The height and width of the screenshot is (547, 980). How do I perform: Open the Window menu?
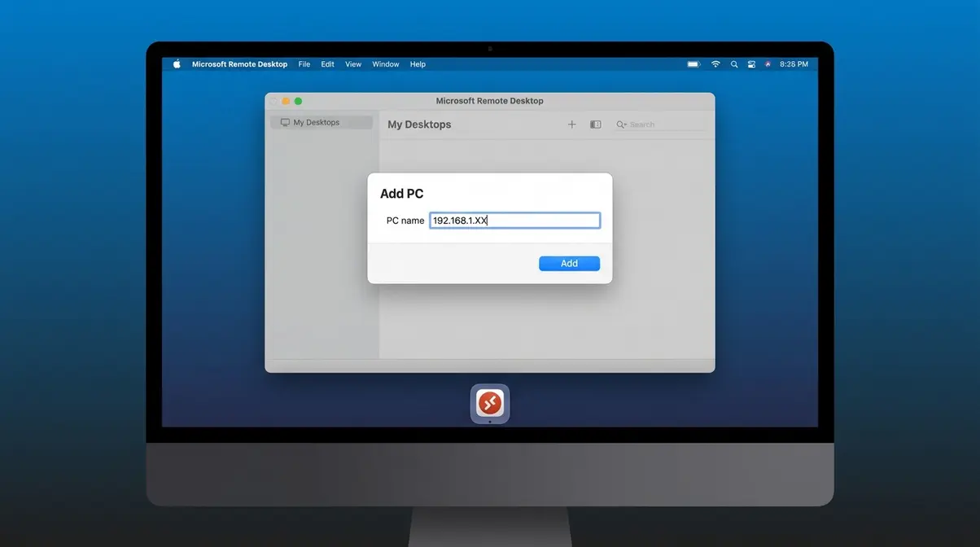pos(386,64)
